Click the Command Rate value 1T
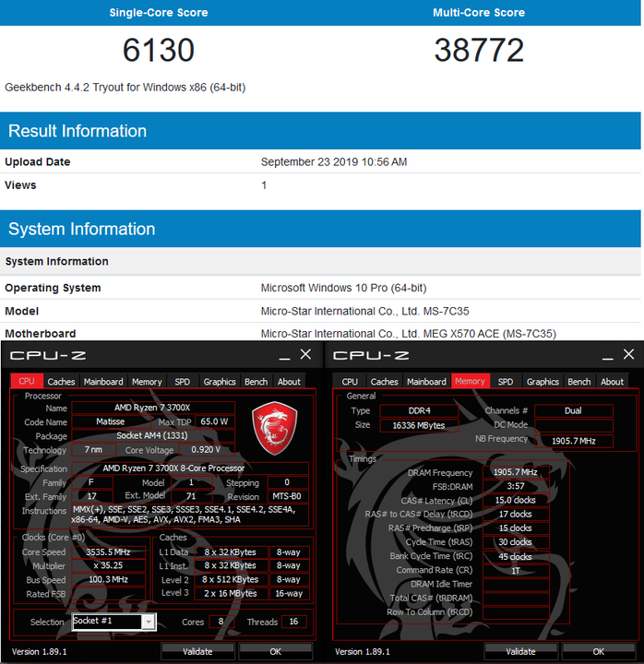The image size is (644, 664). 516,571
